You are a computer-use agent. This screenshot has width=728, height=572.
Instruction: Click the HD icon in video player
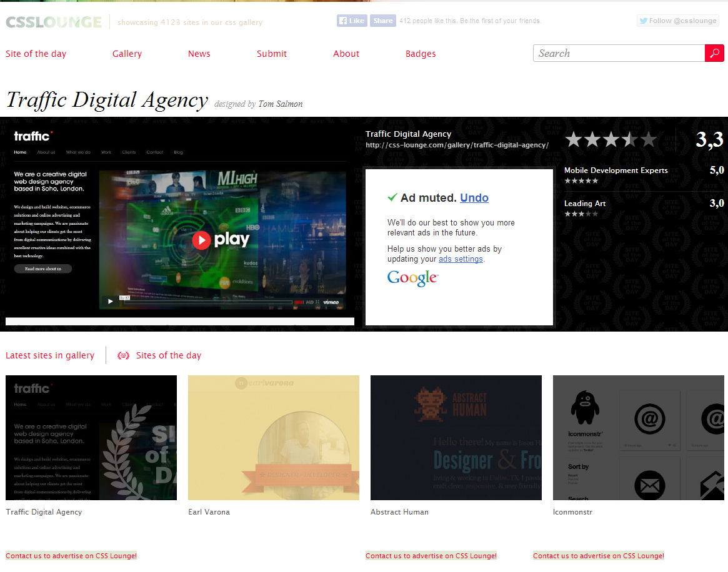click(310, 302)
